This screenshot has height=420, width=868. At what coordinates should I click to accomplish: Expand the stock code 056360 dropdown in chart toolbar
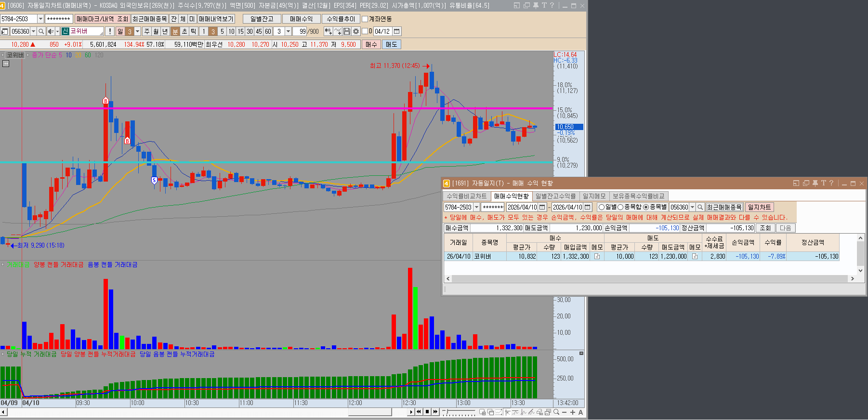(34, 31)
